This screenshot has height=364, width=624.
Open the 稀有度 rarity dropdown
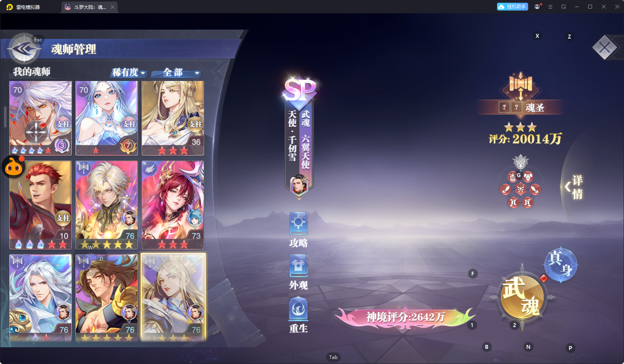point(129,72)
